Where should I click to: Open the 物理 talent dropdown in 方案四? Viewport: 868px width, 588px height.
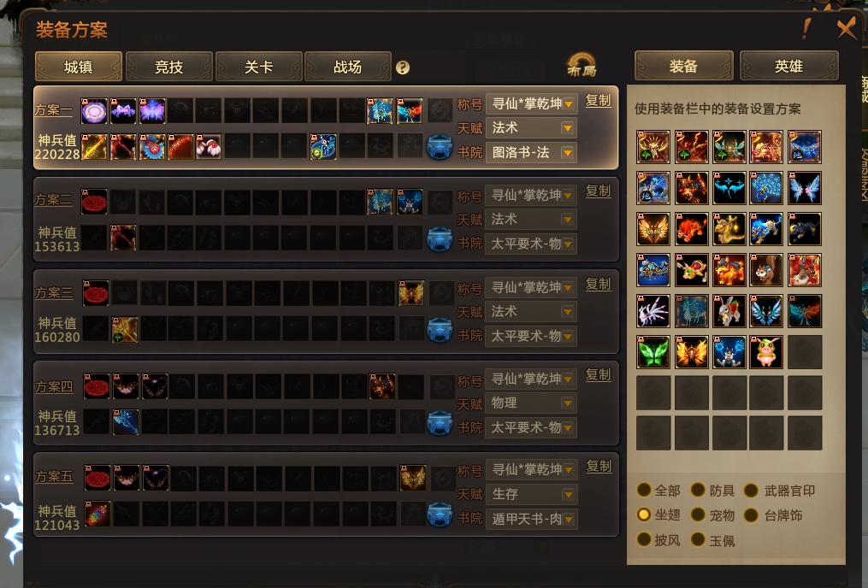pos(531,403)
